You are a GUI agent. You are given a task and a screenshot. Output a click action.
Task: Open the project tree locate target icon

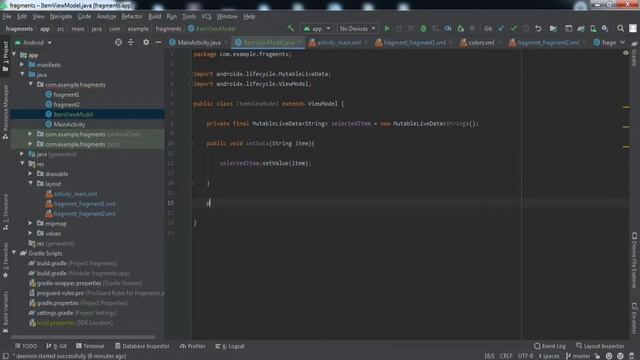pos(118,42)
